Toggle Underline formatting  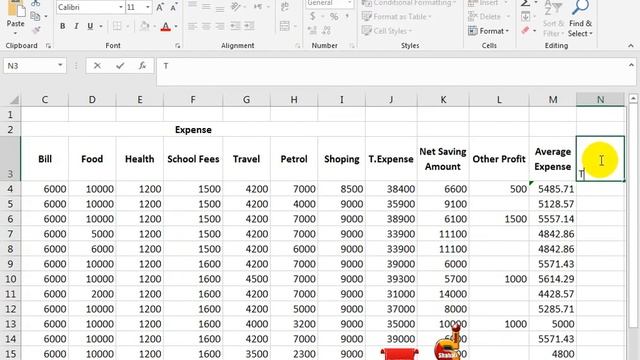tap(90, 27)
